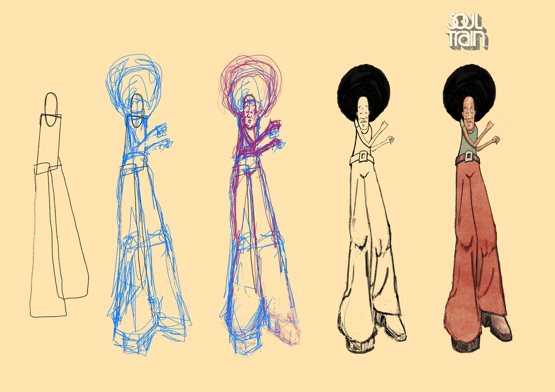Screen dimensions: 555x392
Task: Select the fully colored figure with red pants
Action: coord(478,209)
